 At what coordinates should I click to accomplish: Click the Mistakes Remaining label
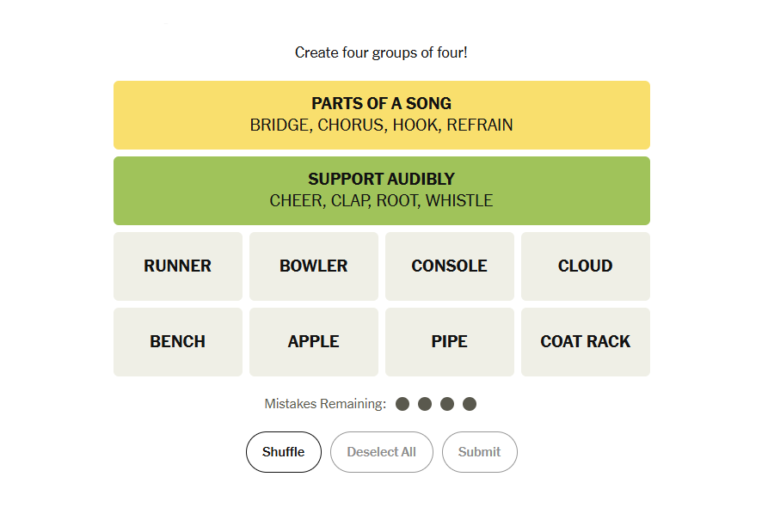tap(325, 404)
